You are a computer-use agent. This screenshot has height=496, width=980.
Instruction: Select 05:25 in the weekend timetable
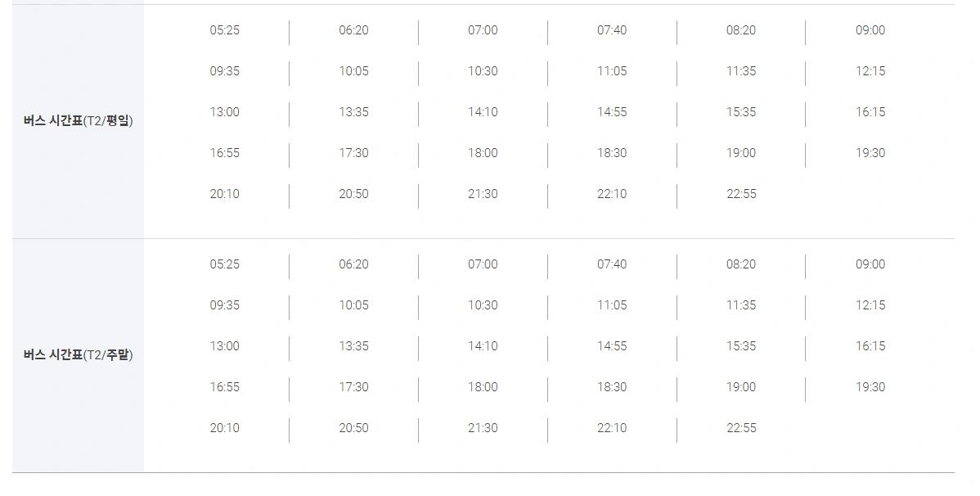click(224, 264)
